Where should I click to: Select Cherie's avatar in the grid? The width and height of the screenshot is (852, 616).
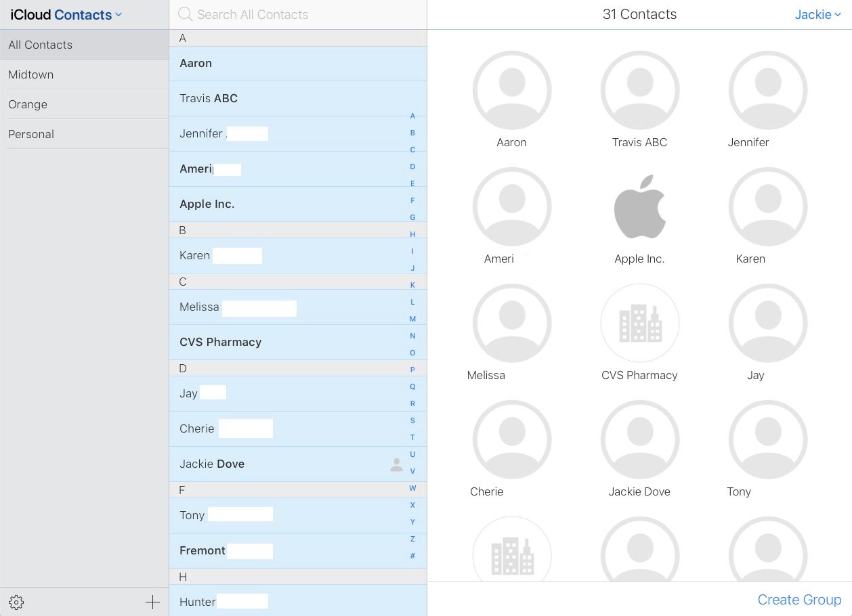tap(511, 439)
